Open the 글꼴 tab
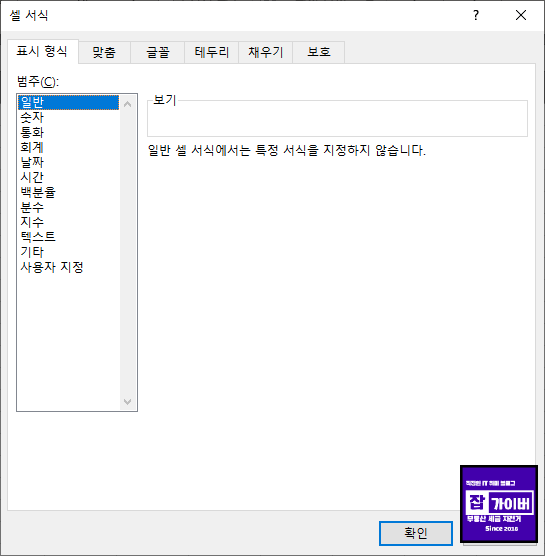 (158, 52)
